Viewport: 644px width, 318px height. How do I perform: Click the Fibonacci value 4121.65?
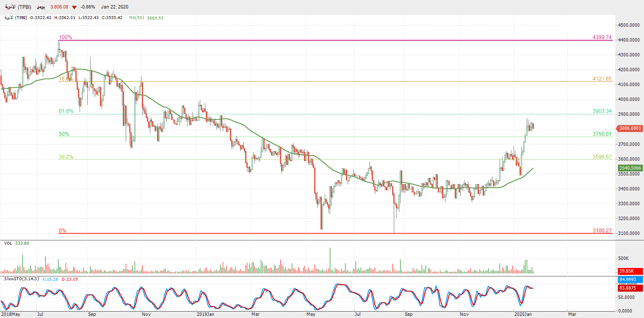[602, 79]
